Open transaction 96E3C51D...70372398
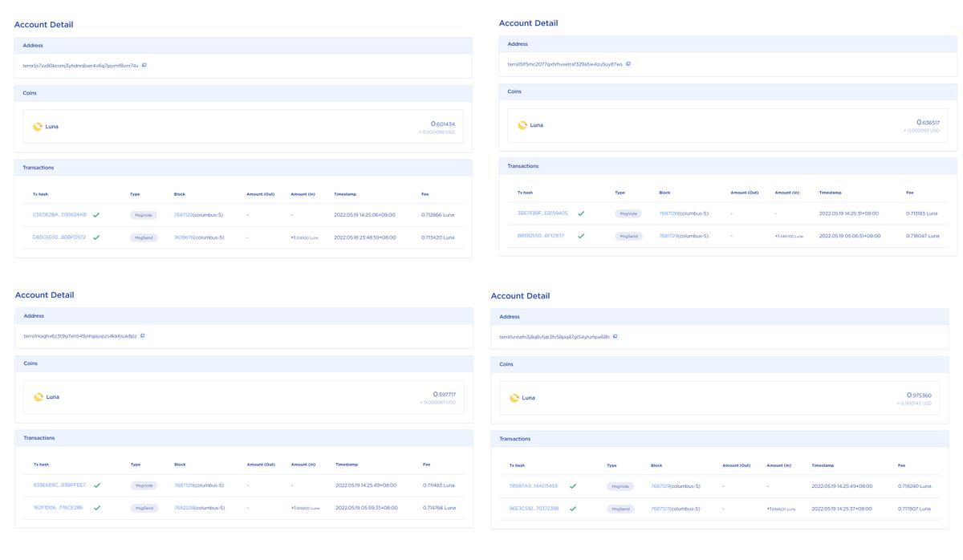 tap(534, 509)
